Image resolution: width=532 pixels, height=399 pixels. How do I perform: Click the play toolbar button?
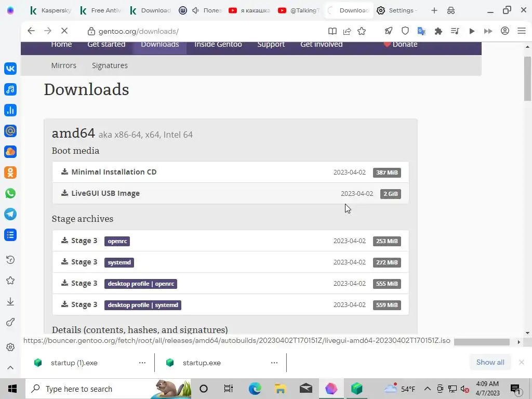pyautogui.click(x=472, y=31)
